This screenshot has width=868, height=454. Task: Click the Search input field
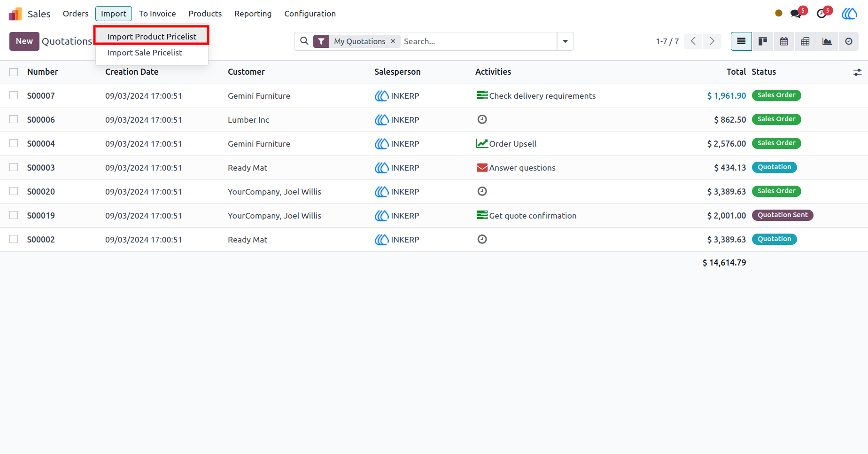tap(478, 41)
